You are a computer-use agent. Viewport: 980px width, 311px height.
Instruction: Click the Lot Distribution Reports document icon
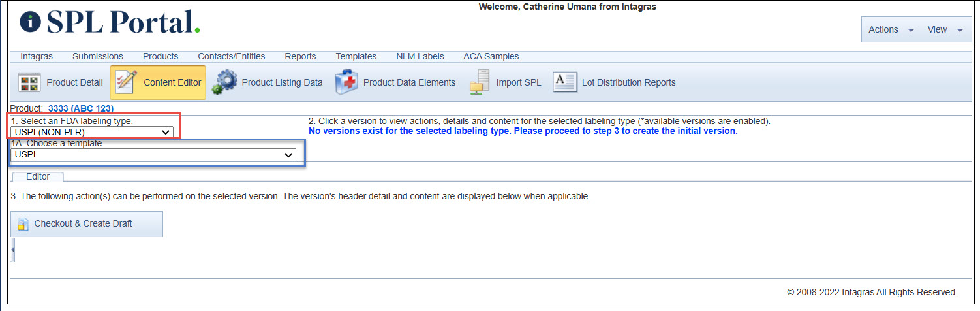point(565,82)
